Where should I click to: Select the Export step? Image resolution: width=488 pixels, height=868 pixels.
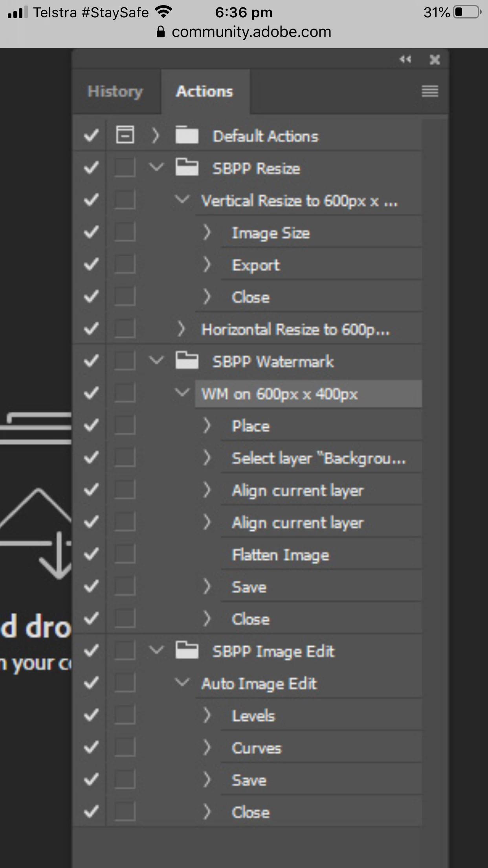(256, 265)
